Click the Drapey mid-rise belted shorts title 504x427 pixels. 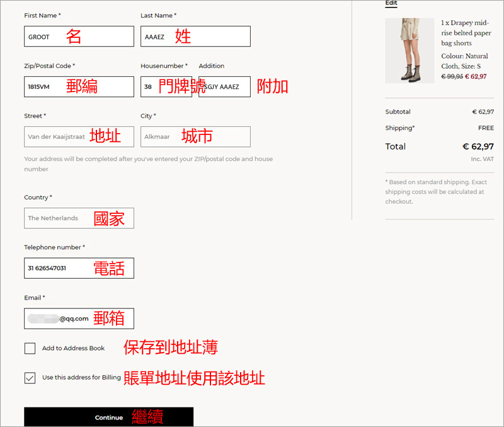465,33
